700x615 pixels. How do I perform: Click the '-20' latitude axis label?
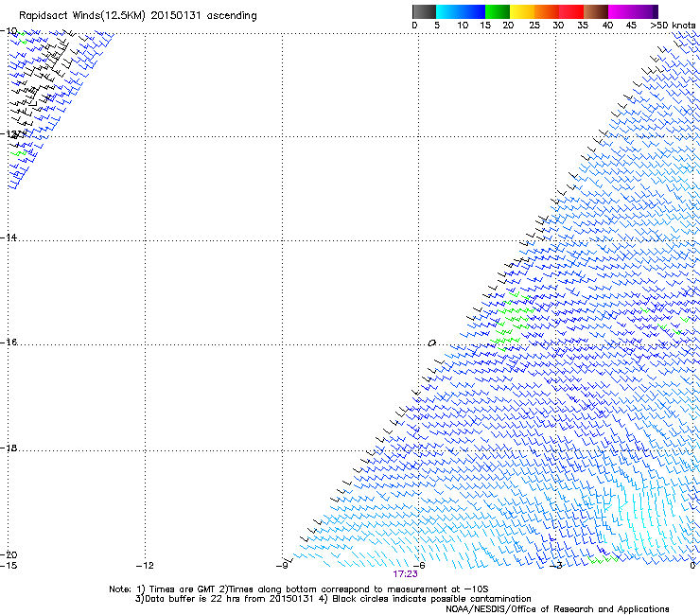coord(9,555)
